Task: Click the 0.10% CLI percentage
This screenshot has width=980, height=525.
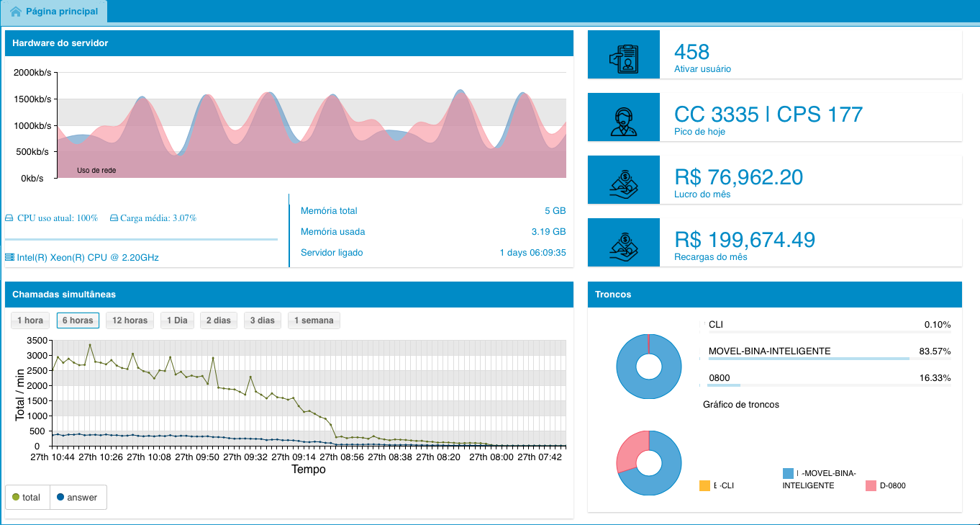Action: 938,325
